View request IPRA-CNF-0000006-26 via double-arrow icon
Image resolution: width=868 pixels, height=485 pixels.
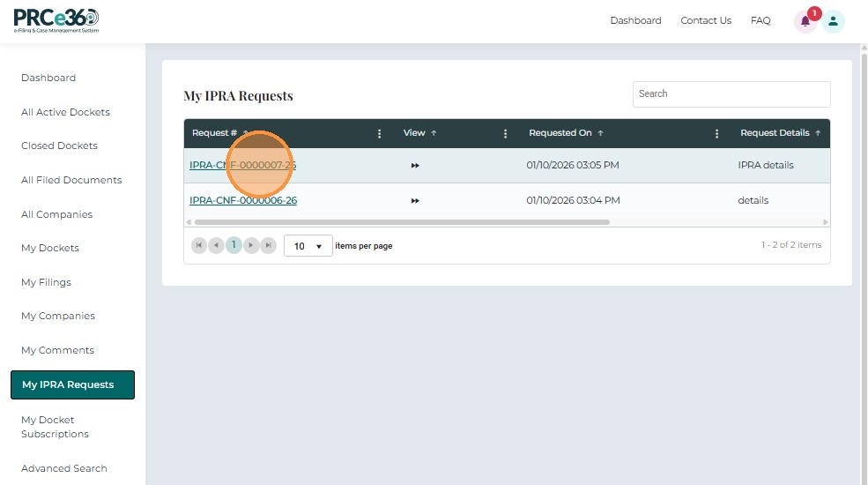(415, 201)
